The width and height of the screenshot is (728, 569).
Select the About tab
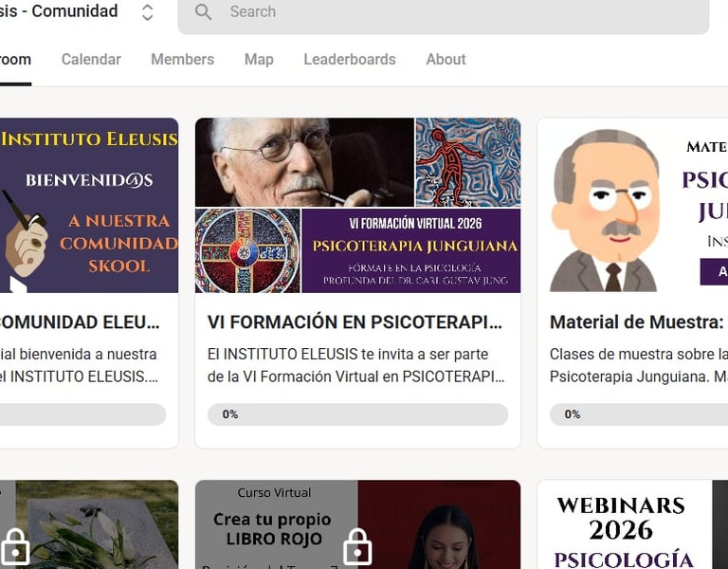point(446,60)
